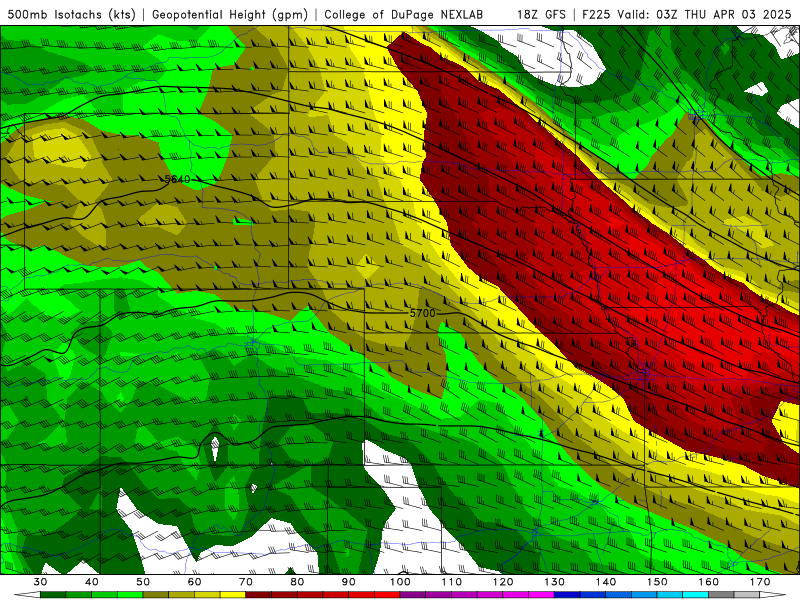Click the 5640 height contour label
Viewport: 800px width, 600px height.
178,179
